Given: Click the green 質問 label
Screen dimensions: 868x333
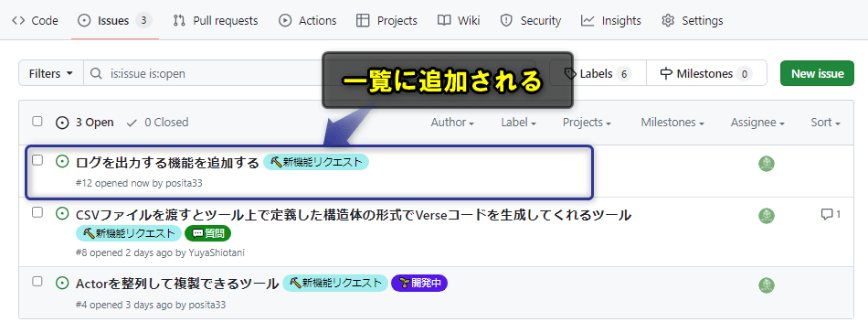Looking at the screenshot, I should (x=207, y=233).
